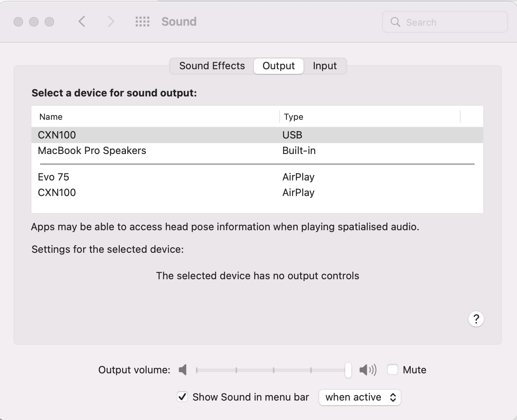Screen dimensions: 517x420
Task: Click the Output tab
Action: click(278, 66)
